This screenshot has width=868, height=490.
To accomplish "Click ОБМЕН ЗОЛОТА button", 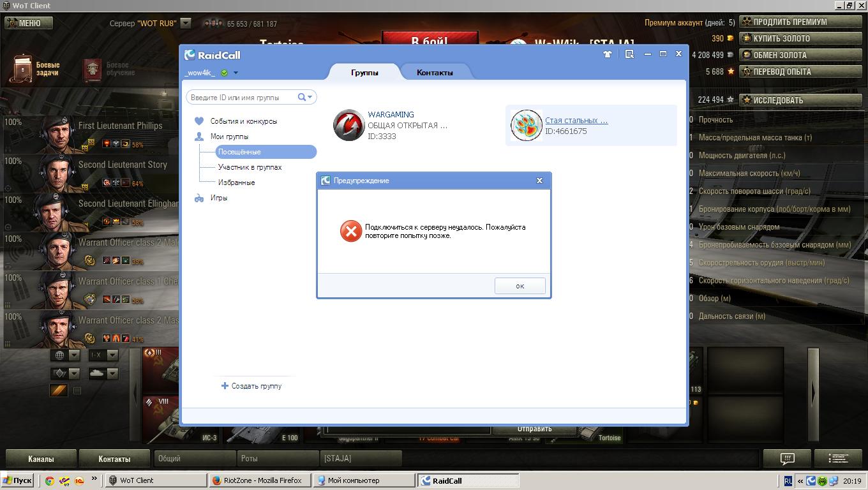I will click(800, 55).
